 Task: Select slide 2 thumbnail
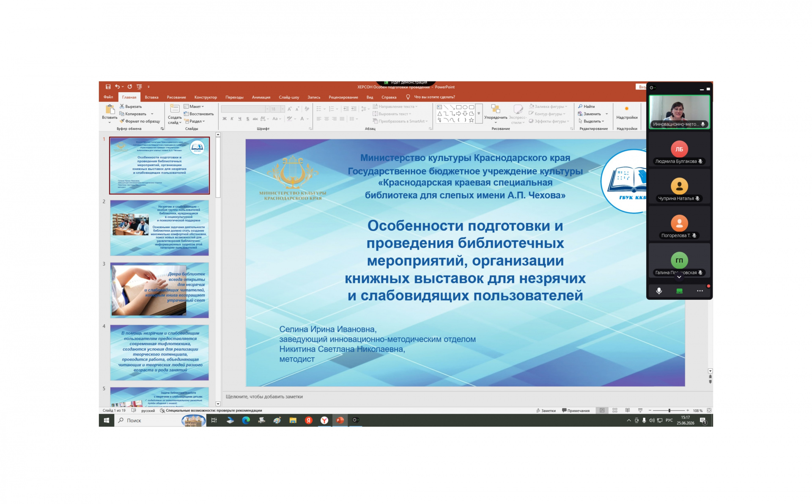pyautogui.click(x=159, y=228)
